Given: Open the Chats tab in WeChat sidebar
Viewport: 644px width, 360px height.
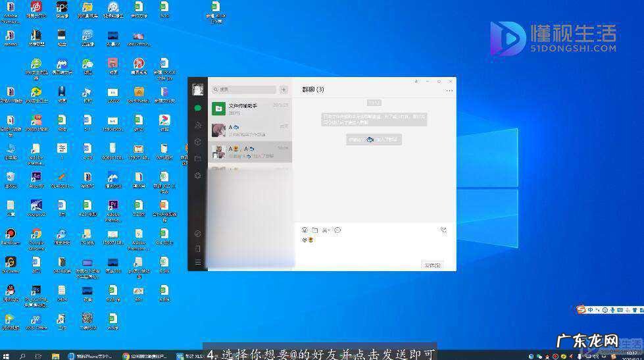Looking at the screenshot, I should pyautogui.click(x=197, y=107).
